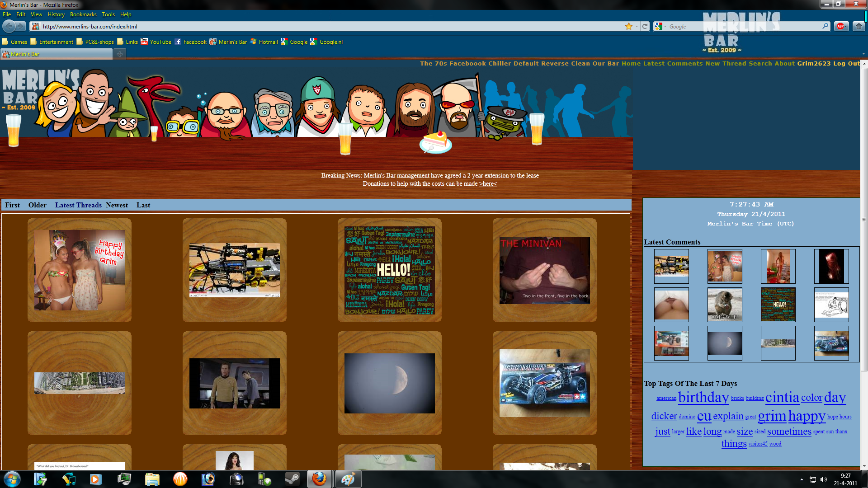The image size is (868, 488).
Task: Launch Steam from the taskbar
Action: coord(292,479)
